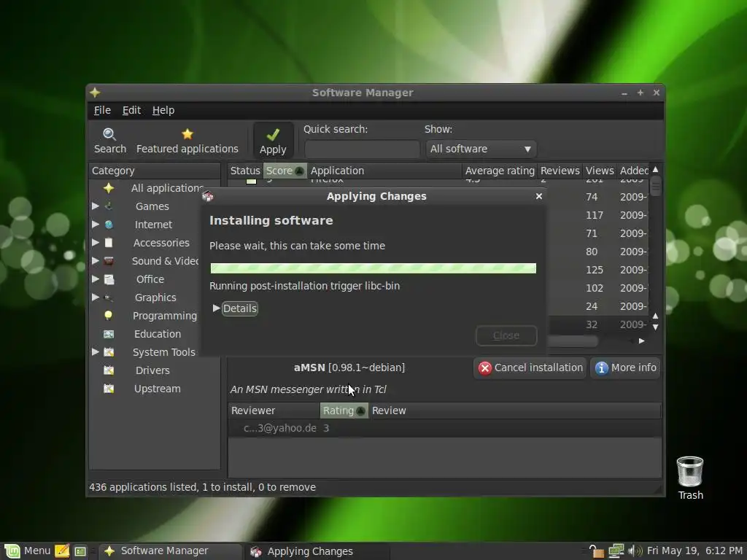Image resolution: width=747 pixels, height=560 pixels.
Task: Click the Drivers category icon
Action: [109, 370]
